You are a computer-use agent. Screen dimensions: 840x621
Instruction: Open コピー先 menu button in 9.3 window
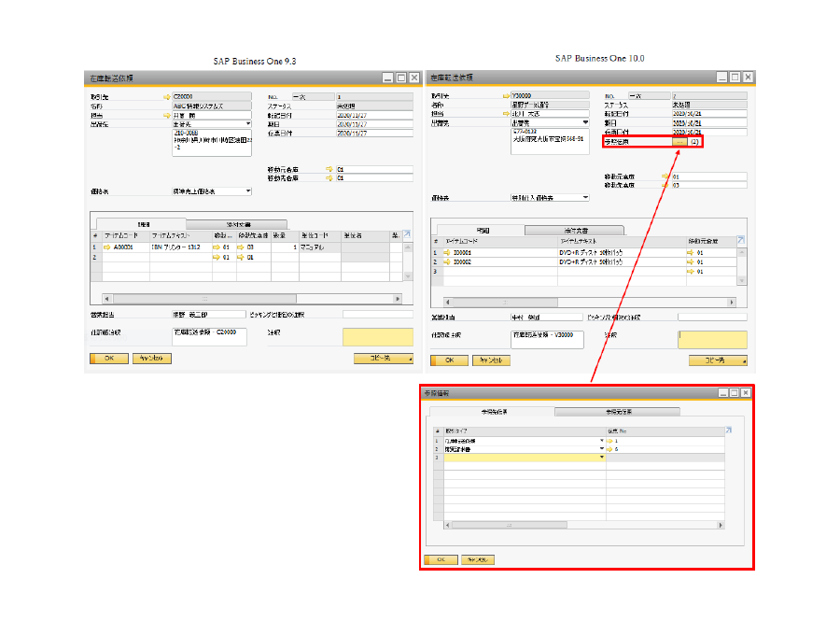point(383,359)
